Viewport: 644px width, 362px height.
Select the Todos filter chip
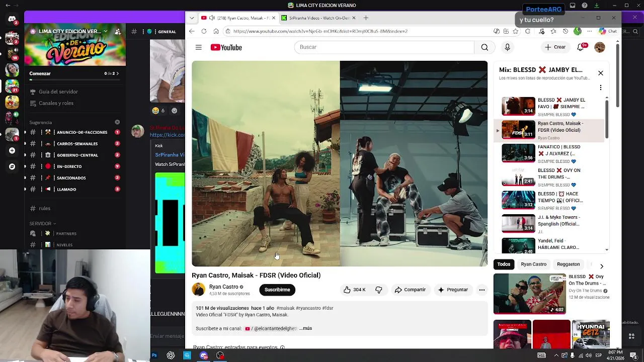(504, 264)
